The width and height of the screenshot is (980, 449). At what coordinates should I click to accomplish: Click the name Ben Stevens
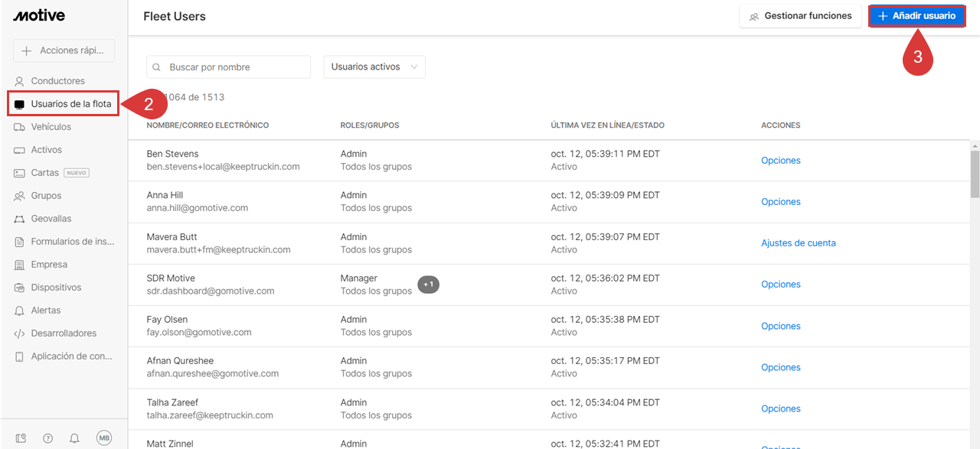(x=172, y=154)
